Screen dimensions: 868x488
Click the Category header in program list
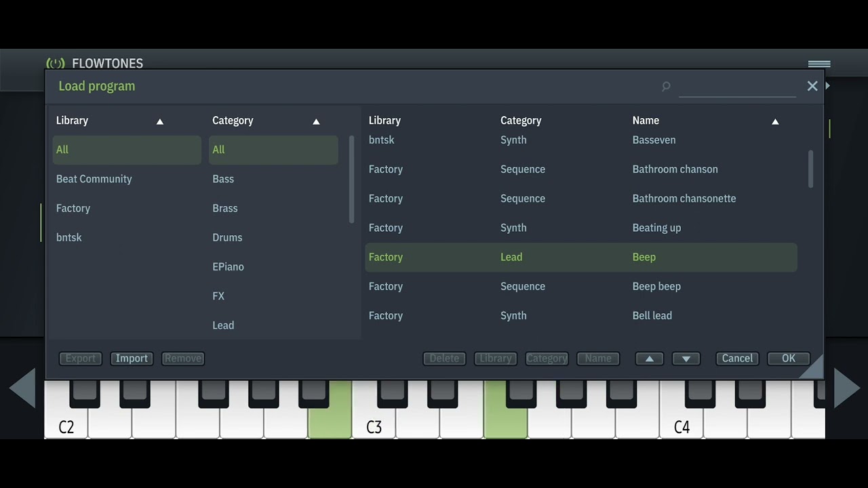tap(521, 121)
